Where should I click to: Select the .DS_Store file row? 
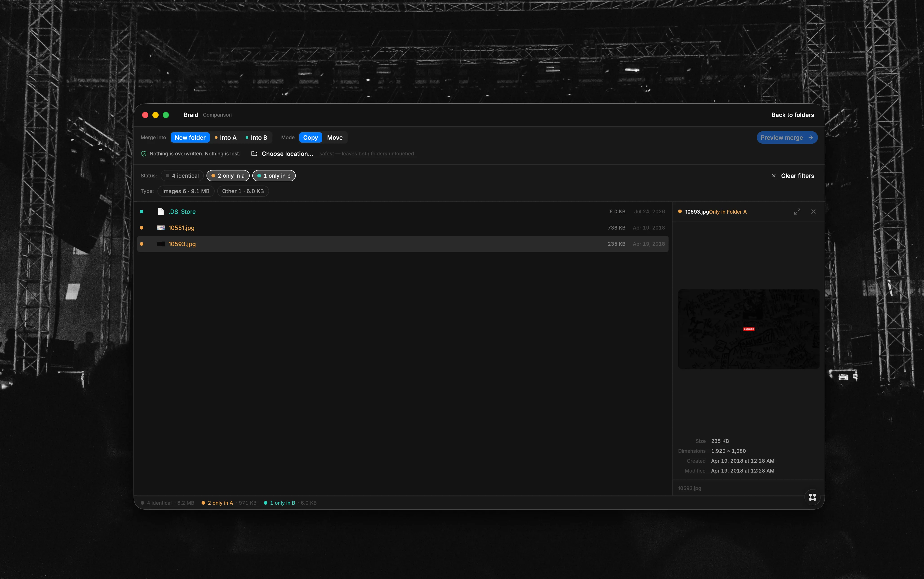tap(403, 212)
